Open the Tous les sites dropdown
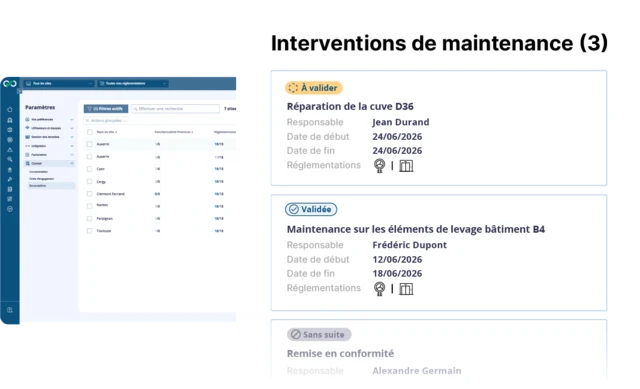This screenshot has height=389, width=640. [59, 83]
